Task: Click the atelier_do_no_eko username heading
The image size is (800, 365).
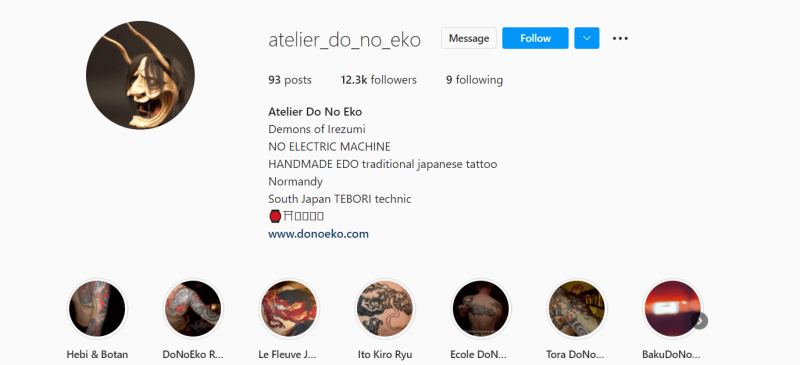Action: coord(344,39)
